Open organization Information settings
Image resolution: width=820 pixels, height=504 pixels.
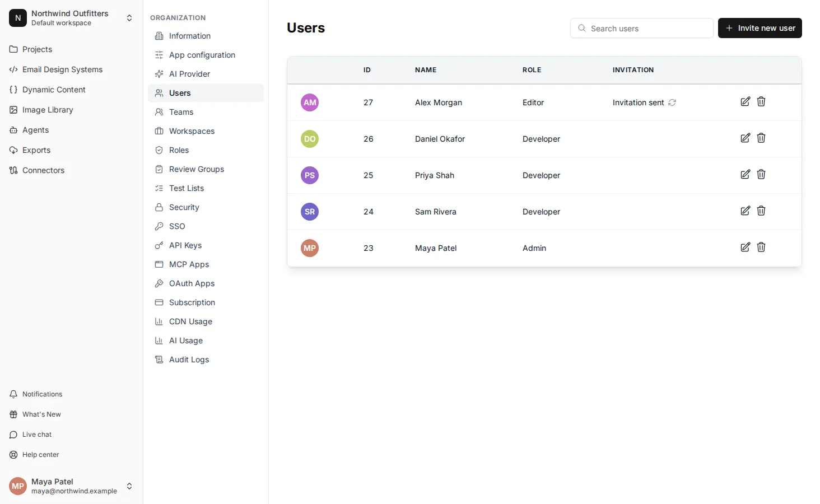(206, 36)
